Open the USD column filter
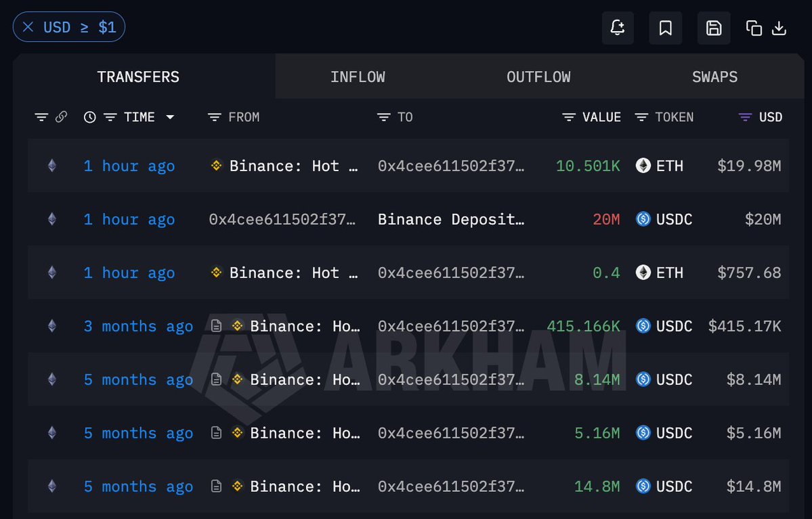Image resolution: width=812 pixels, height=519 pixels. (x=745, y=118)
